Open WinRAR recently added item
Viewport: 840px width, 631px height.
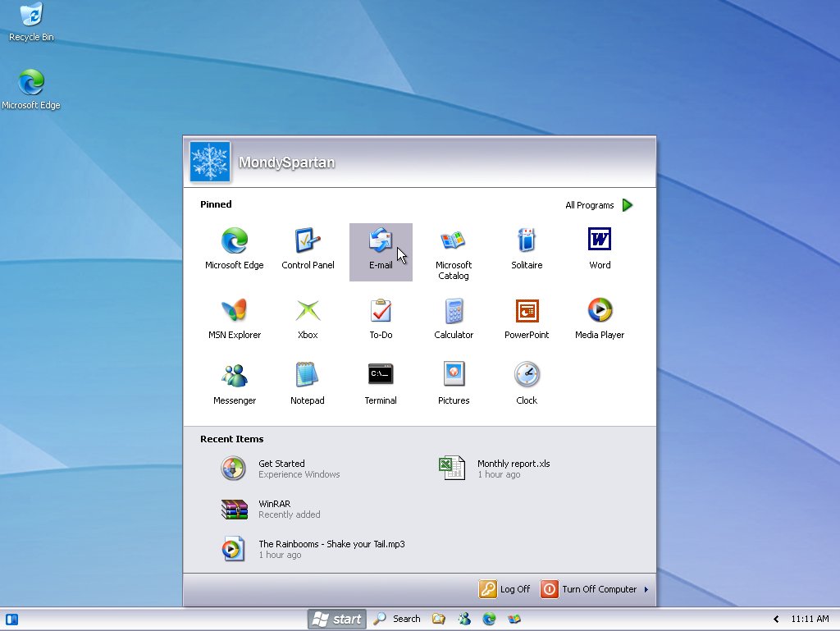coord(271,509)
